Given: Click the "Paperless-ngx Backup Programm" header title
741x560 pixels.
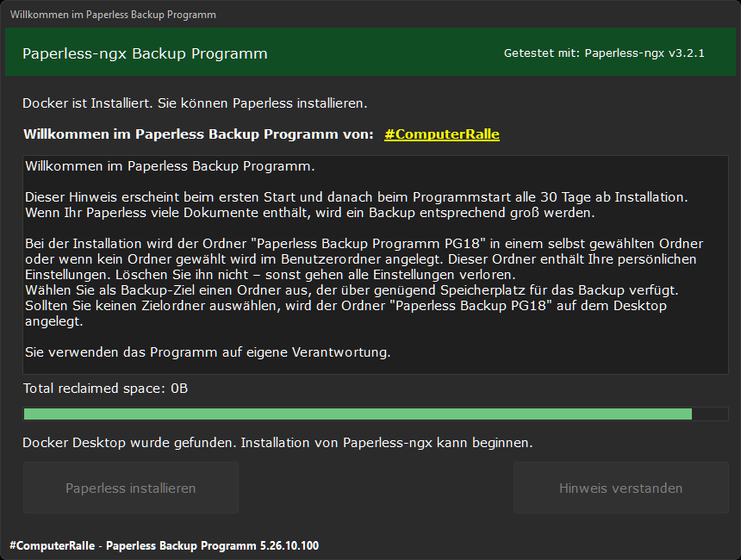Looking at the screenshot, I should tap(145, 53).
